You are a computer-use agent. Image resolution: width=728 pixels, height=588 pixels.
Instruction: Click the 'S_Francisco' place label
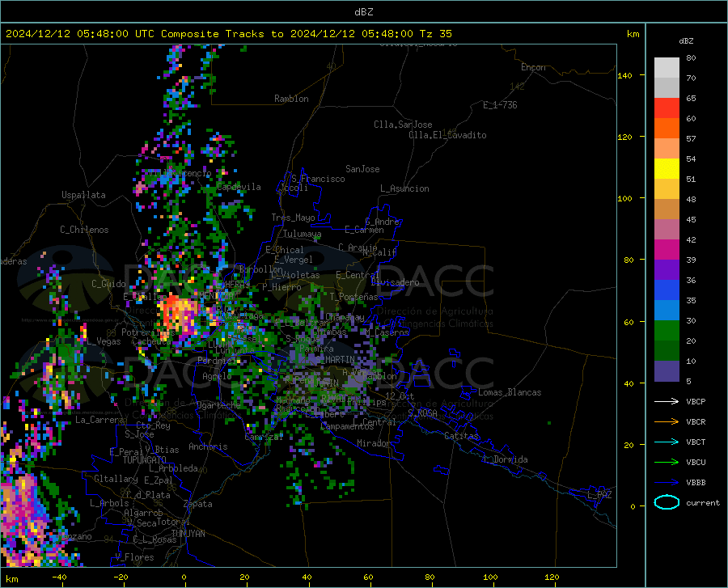[x=319, y=179]
